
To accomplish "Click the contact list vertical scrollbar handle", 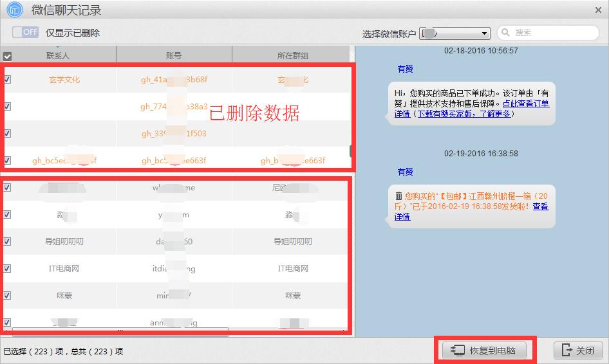I will 351,151.
